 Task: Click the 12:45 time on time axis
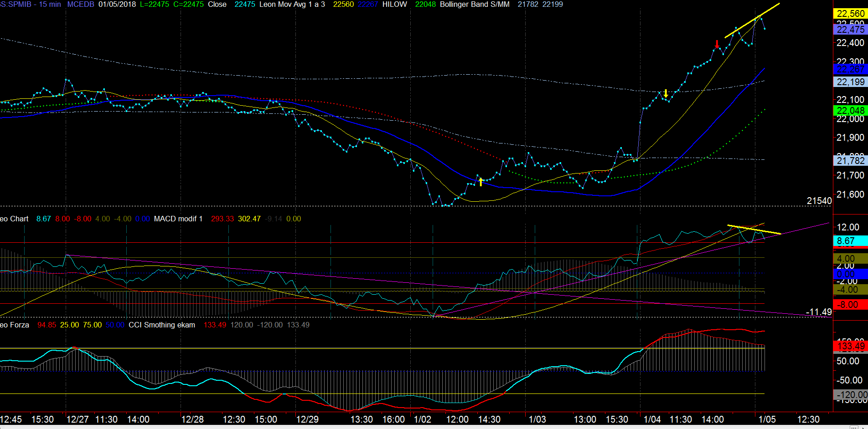(11, 419)
